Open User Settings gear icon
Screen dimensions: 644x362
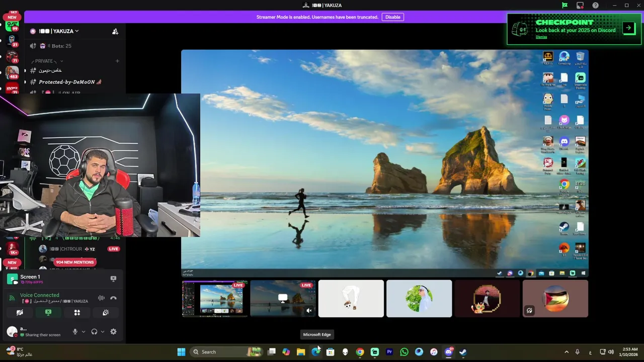(113, 331)
